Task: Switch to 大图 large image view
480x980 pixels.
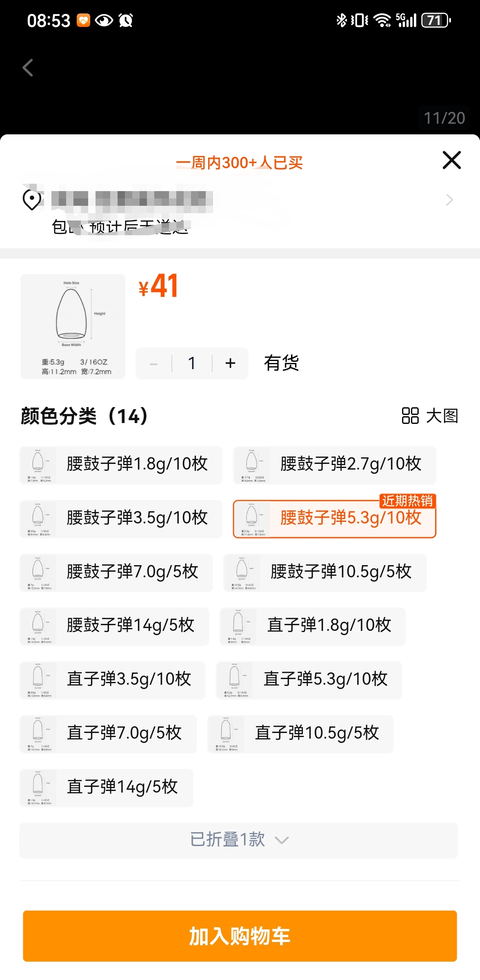Action: tap(430, 416)
